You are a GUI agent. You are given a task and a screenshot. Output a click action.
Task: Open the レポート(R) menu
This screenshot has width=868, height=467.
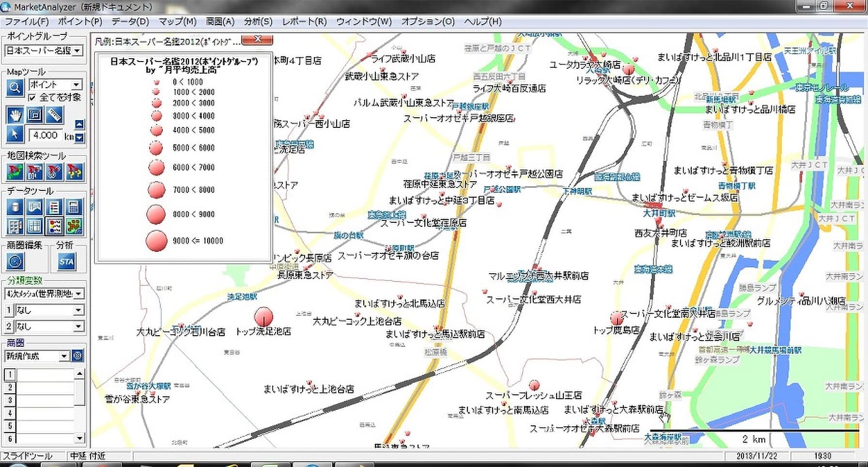tap(304, 22)
